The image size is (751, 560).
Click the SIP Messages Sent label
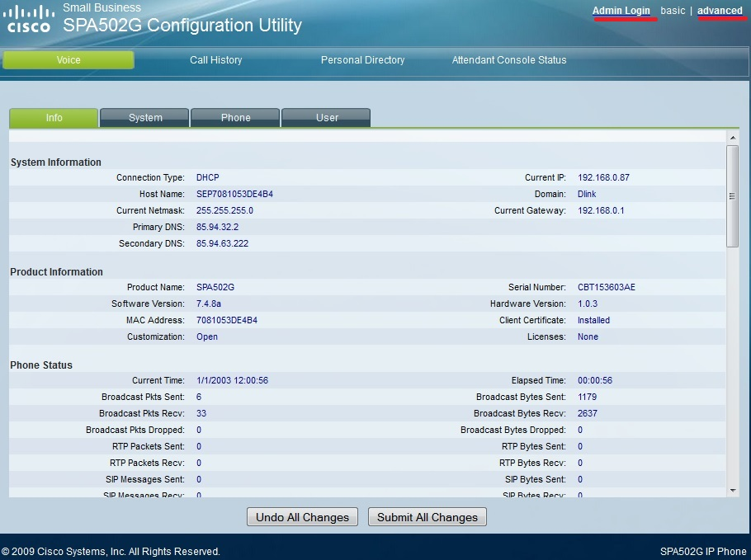[x=145, y=480]
